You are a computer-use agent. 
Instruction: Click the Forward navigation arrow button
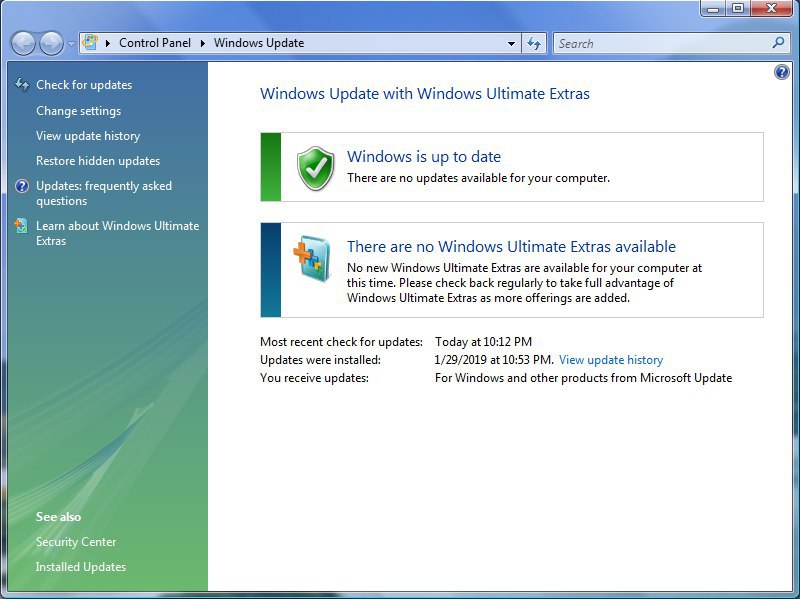(x=52, y=43)
